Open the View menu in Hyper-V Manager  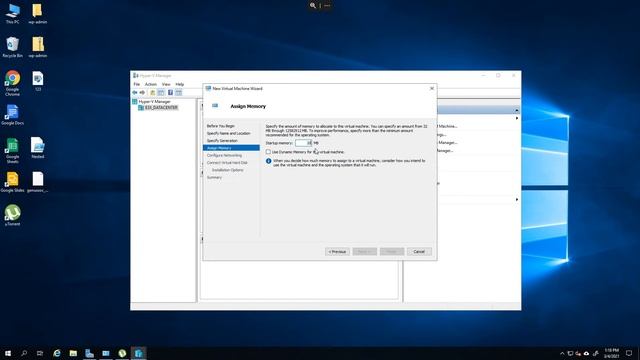click(x=166, y=84)
